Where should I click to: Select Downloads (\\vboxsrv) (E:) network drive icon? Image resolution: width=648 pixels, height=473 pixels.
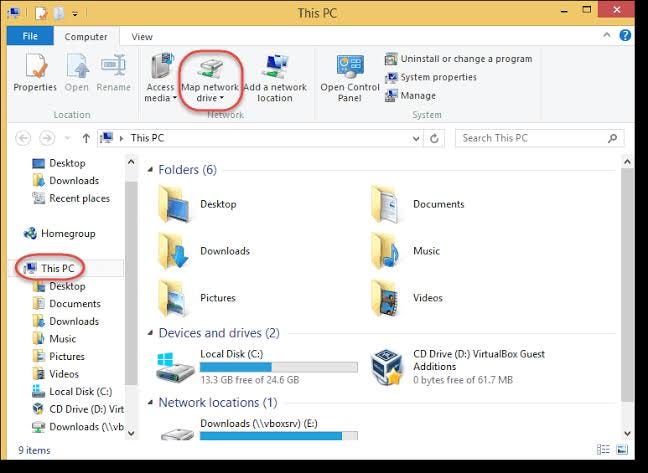(x=178, y=433)
